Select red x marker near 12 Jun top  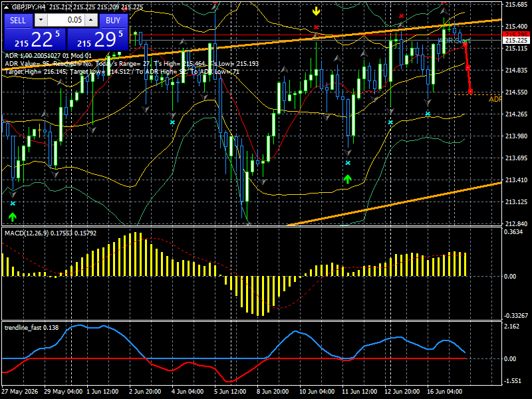(x=402, y=16)
